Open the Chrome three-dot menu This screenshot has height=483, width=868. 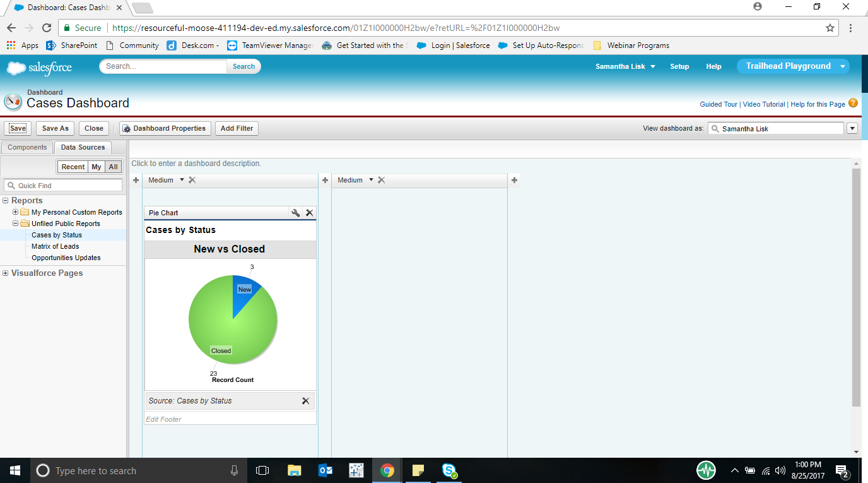[x=851, y=28]
